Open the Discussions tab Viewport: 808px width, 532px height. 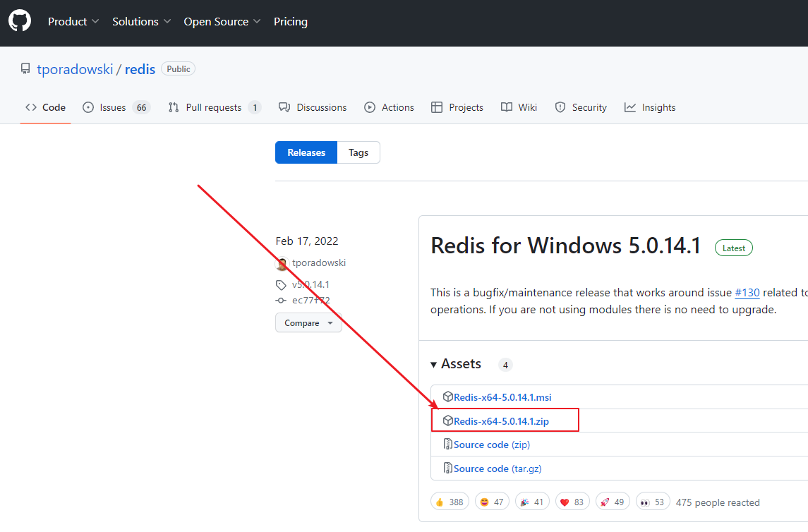click(x=313, y=107)
